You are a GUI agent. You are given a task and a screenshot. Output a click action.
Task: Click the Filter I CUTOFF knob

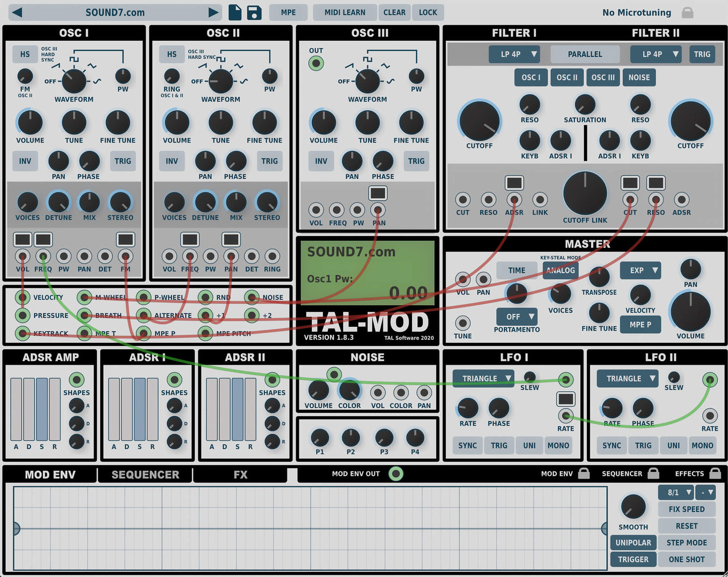click(x=480, y=121)
